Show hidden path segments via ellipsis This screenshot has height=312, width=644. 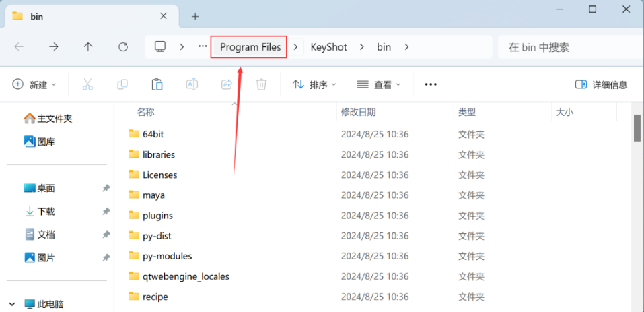pyautogui.click(x=203, y=46)
